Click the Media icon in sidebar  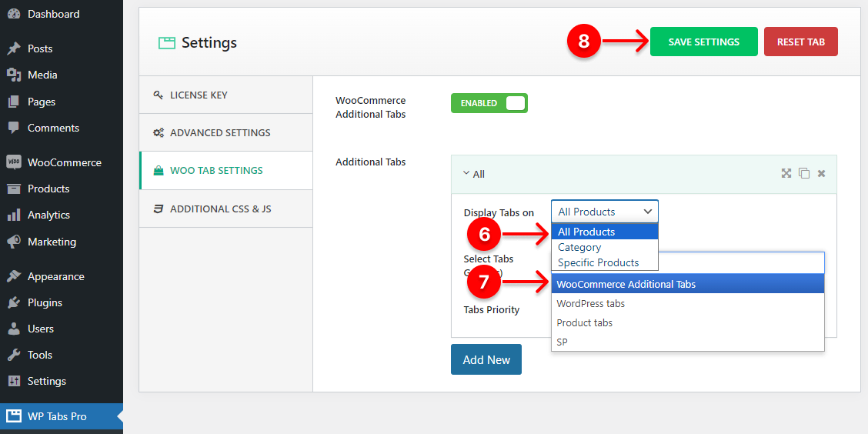coord(14,75)
